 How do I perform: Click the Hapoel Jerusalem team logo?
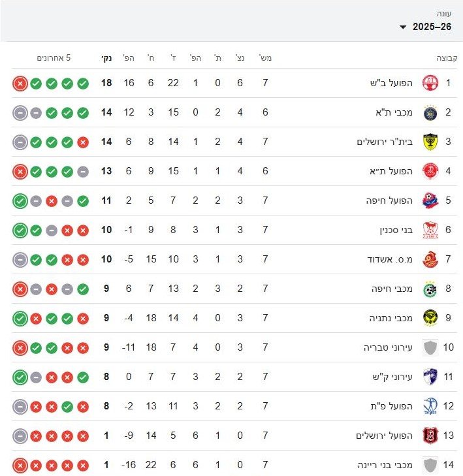coord(430,436)
